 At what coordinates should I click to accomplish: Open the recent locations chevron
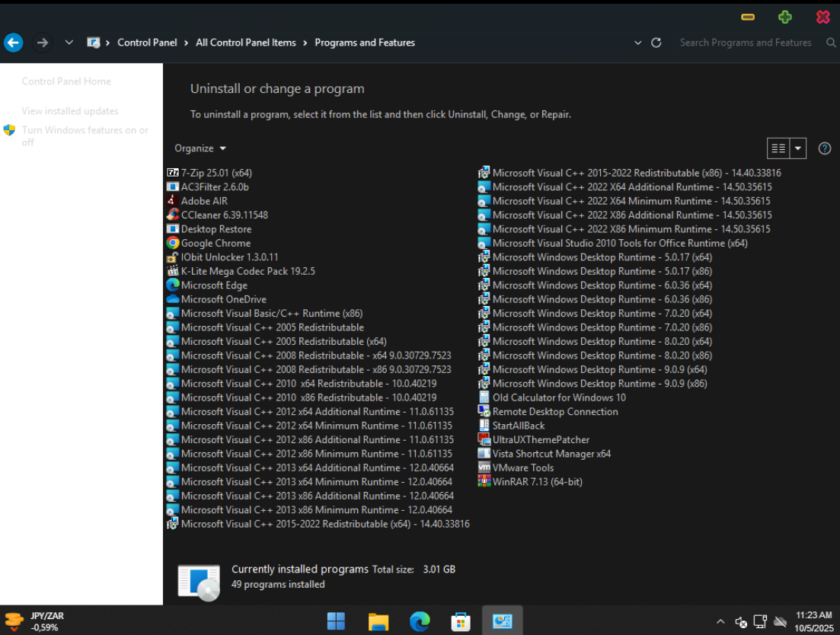[69, 43]
